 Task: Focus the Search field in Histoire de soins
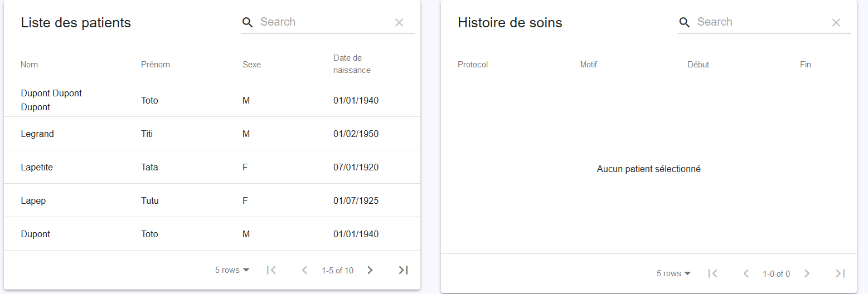(760, 22)
